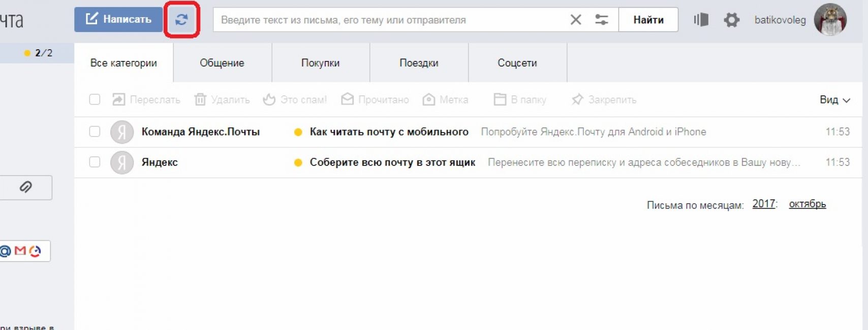Check the box for Команда Яндекс.Почты email

pos(95,131)
